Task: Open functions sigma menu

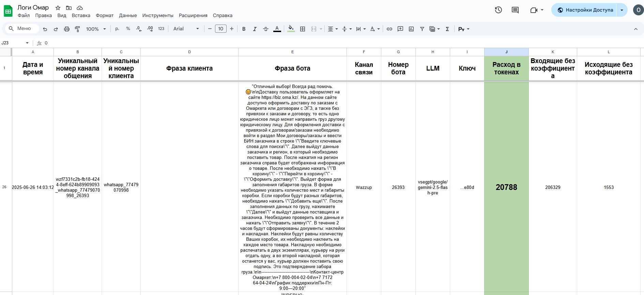Action: click(447, 29)
